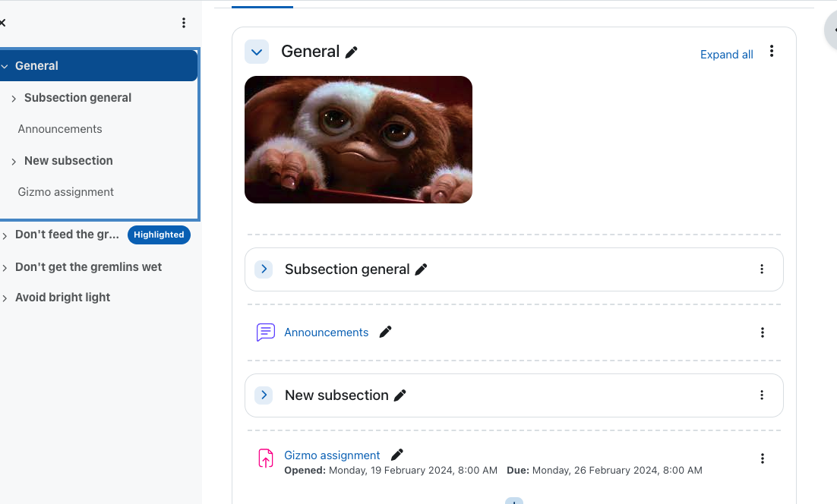
Task: Expand the Subsection general card
Action: click(x=264, y=269)
